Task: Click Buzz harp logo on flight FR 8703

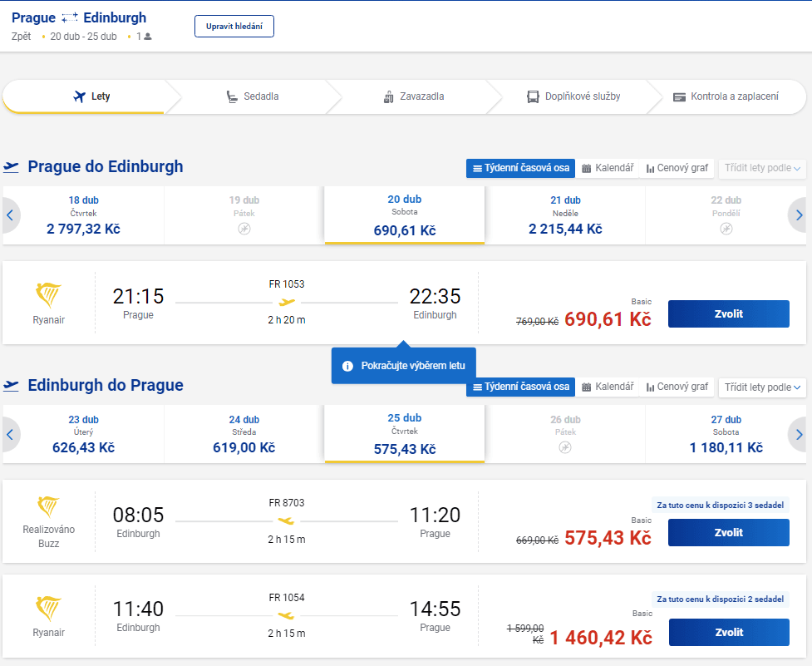Action: (48, 506)
